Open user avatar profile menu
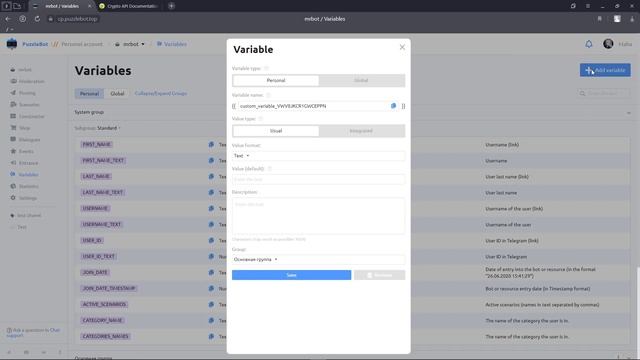The image size is (640, 360). tap(608, 44)
